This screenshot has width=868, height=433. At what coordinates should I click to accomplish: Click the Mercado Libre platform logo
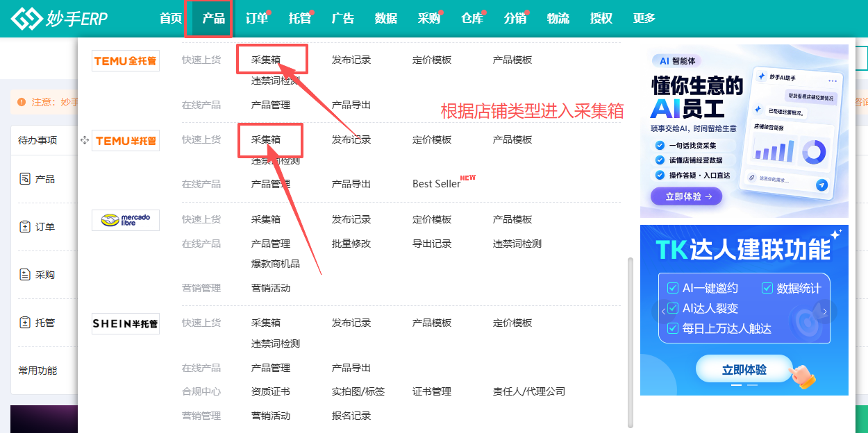pos(126,220)
